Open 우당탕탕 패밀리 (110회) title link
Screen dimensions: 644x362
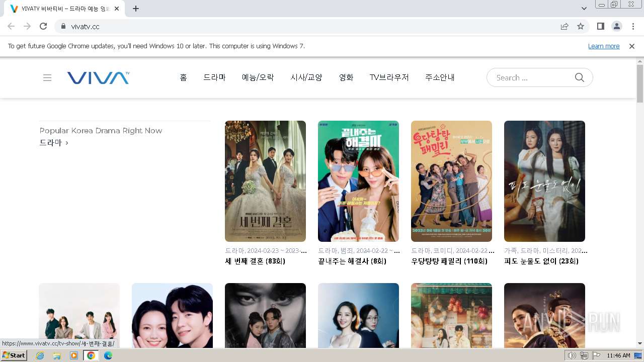449,261
